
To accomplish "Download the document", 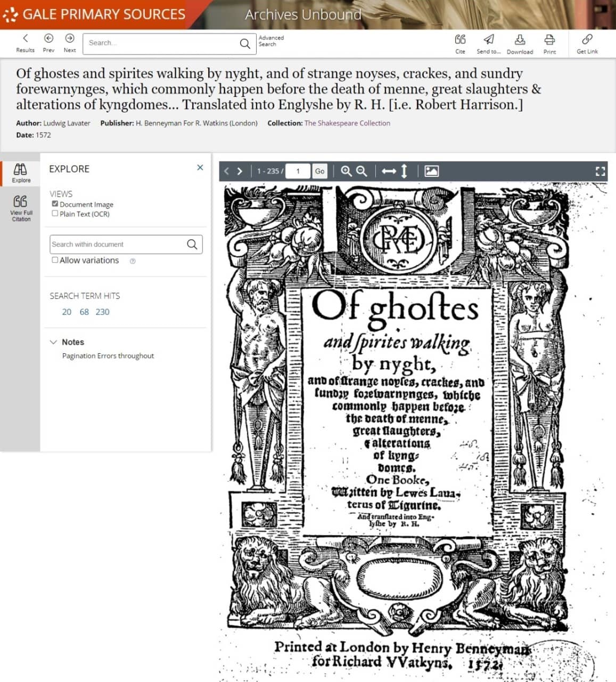I will point(520,44).
